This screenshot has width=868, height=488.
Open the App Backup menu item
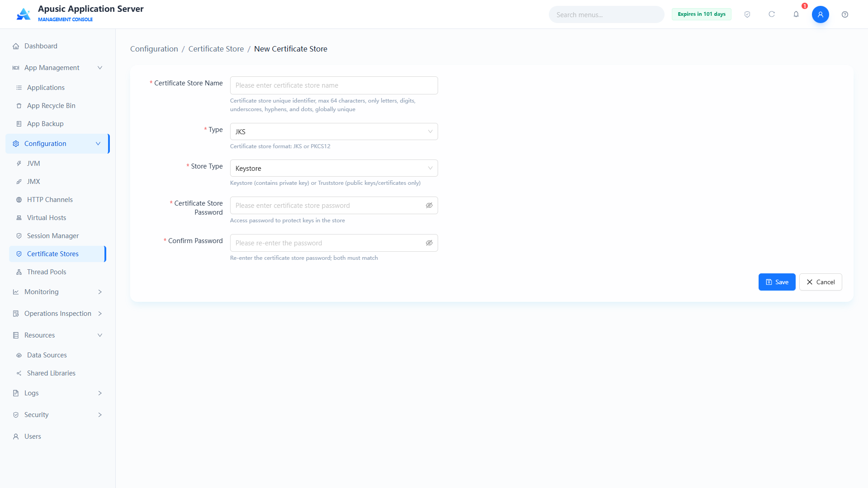point(57,124)
